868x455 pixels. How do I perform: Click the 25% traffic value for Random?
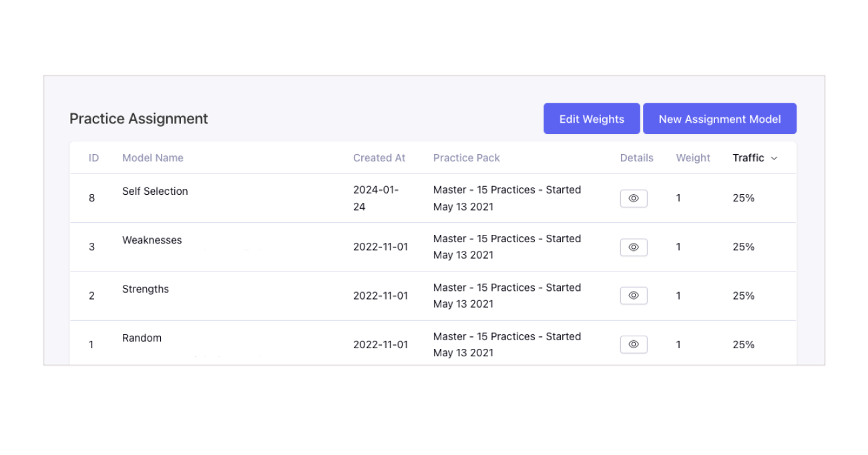[x=742, y=344]
